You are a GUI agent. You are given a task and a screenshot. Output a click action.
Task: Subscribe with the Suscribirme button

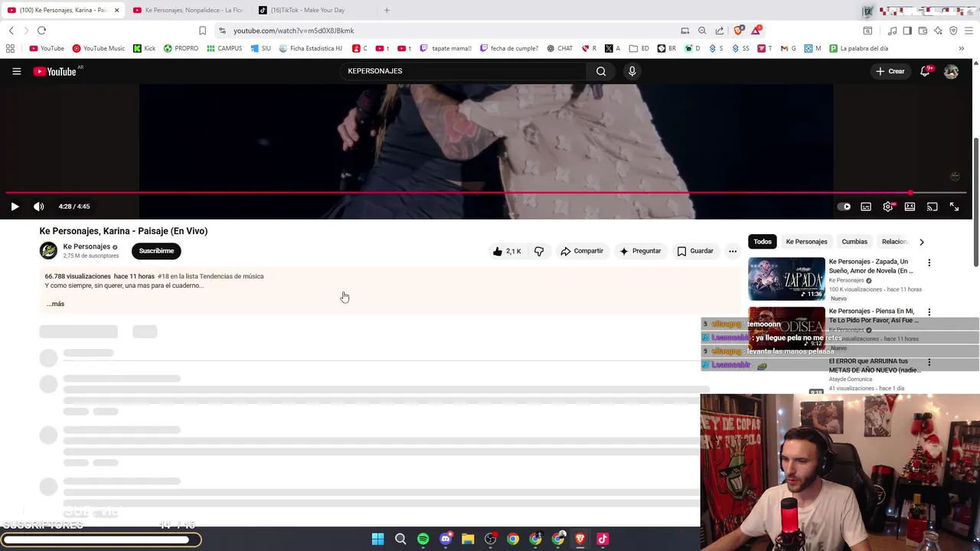(x=156, y=251)
